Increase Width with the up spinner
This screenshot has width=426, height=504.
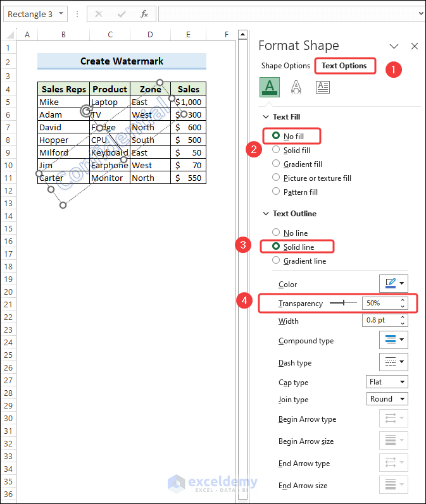pyautogui.click(x=403, y=317)
